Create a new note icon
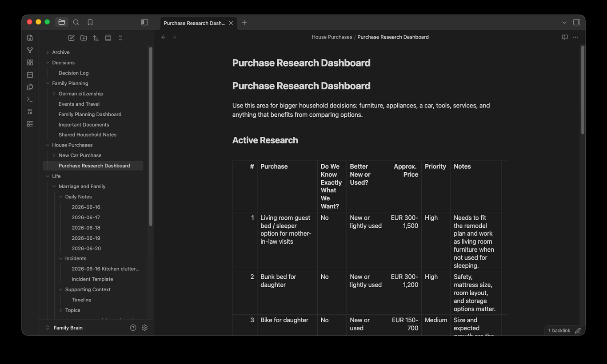Screen dimensions: 607x364 (x=71, y=38)
